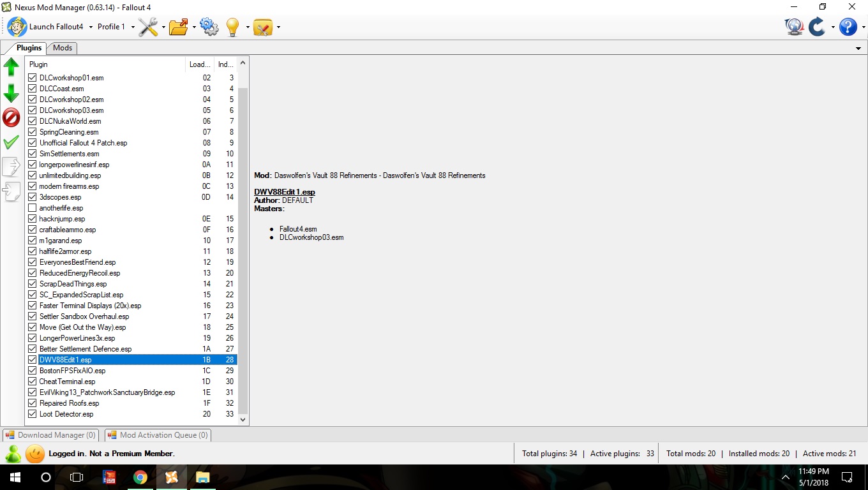Click the taskbar clock showing 11:49 PM

click(x=814, y=477)
